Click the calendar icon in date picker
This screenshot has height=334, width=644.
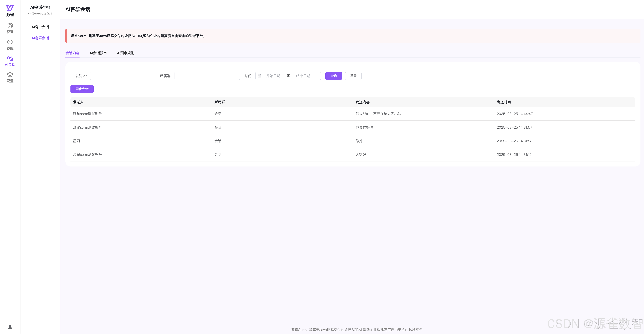pyautogui.click(x=260, y=76)
